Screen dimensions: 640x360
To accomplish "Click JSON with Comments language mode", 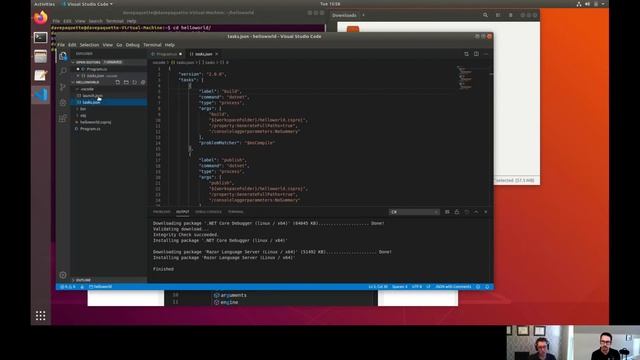I will pyautogui.click(x=453, y=287).
